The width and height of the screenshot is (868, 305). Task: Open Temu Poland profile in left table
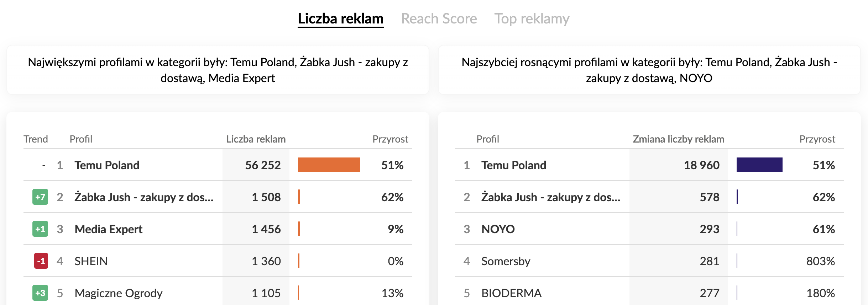click(x=107, y=165)
